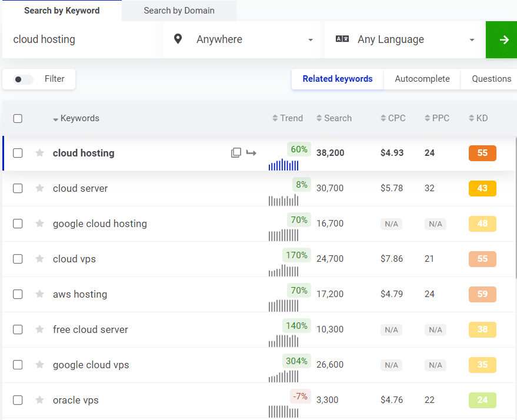The width and height of the screenshot is (517, 420).
Task: Tick the checkbox next to "aws hosting"
Action: coord(18,294)
